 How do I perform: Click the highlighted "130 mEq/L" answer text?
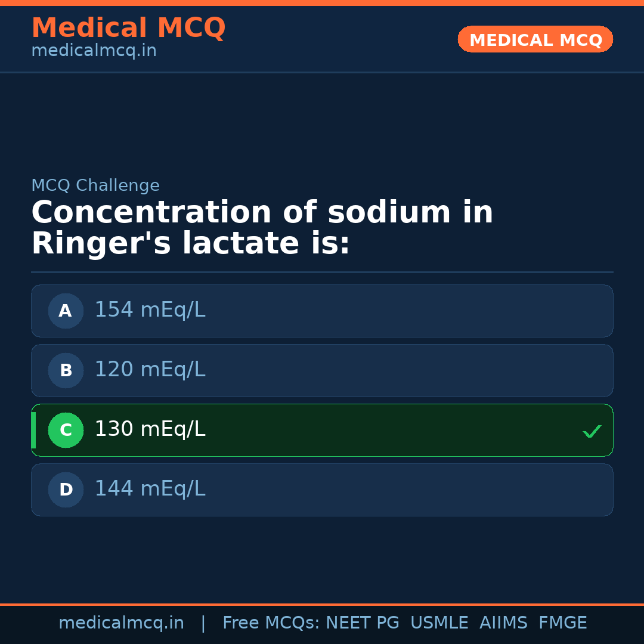150,429
